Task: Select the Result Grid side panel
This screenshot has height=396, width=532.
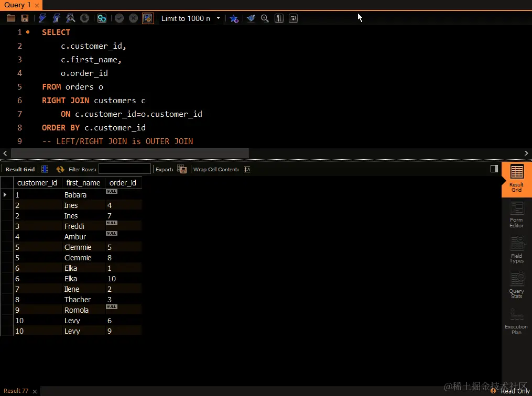Action: (x=516, y=180)
